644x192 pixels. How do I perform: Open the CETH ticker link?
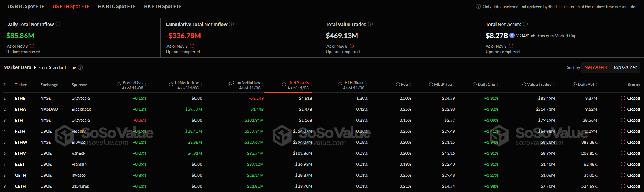coord(20,186)
